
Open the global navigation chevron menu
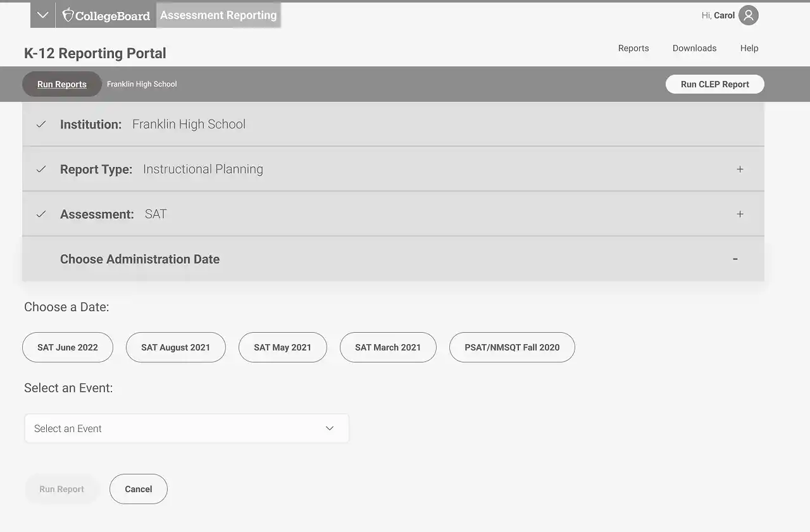tap(42, 15)
